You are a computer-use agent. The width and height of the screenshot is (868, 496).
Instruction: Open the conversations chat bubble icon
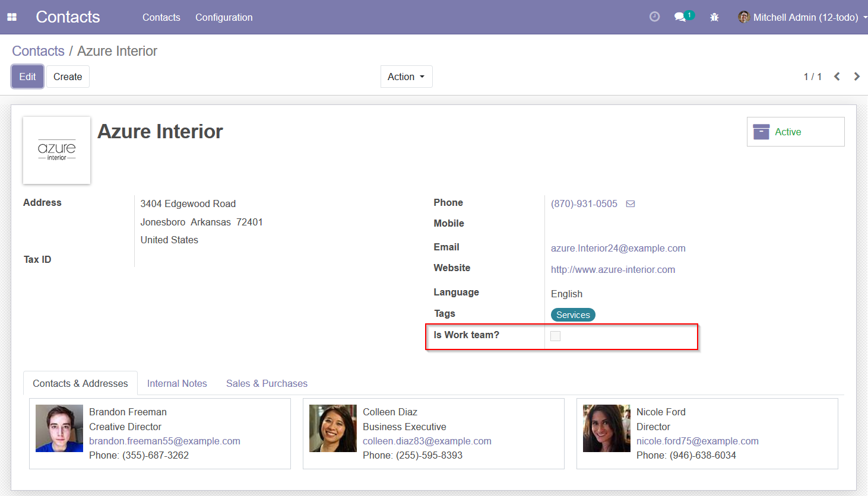pos(680,17)
